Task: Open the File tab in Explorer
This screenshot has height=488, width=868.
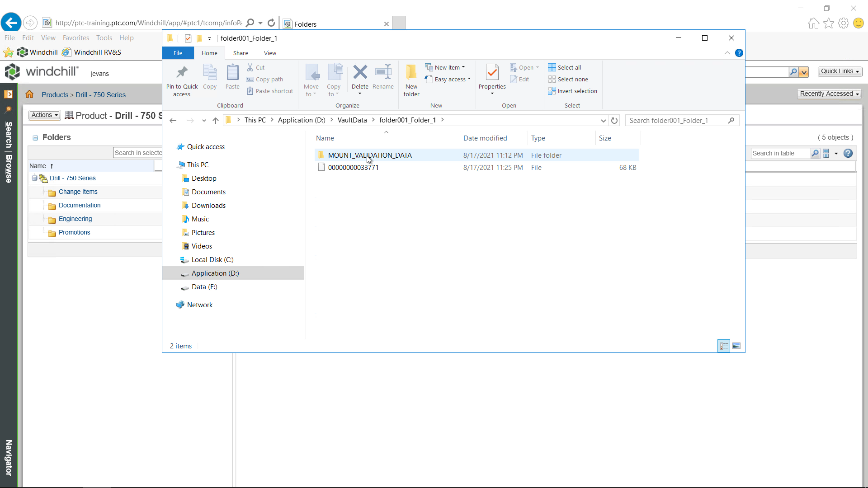Action: pos(178,53)
